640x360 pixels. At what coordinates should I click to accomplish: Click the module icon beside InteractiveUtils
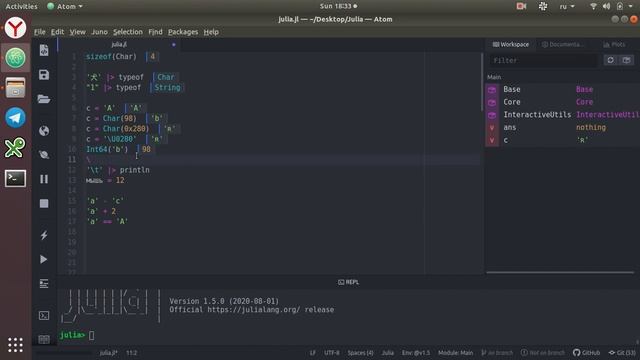click(492, 115)
